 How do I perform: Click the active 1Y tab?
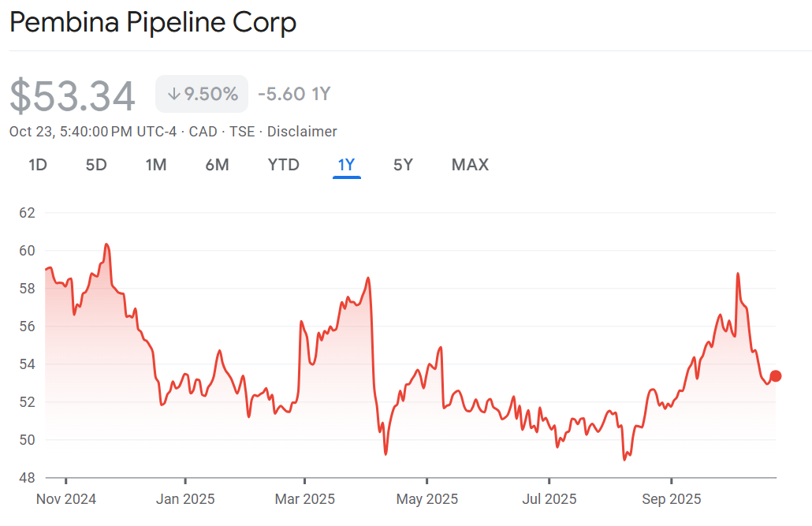coord(346,165)
